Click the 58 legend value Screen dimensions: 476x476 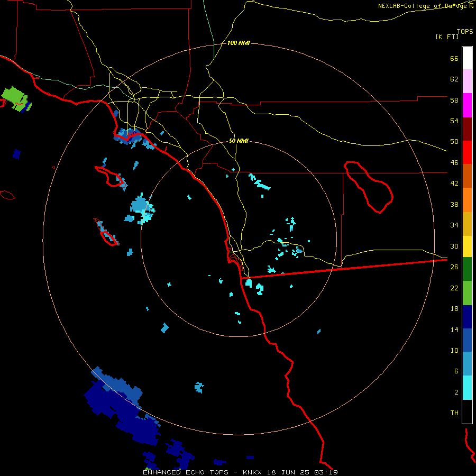(x=454, y=100)
